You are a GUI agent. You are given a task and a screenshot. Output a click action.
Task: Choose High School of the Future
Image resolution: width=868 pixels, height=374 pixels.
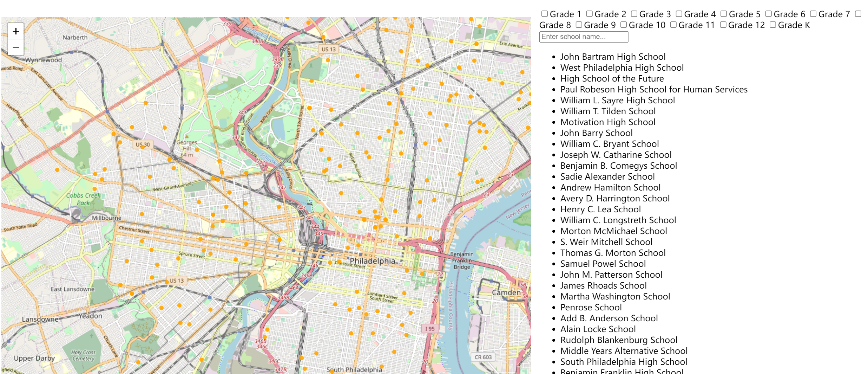[x=612, y=78]
